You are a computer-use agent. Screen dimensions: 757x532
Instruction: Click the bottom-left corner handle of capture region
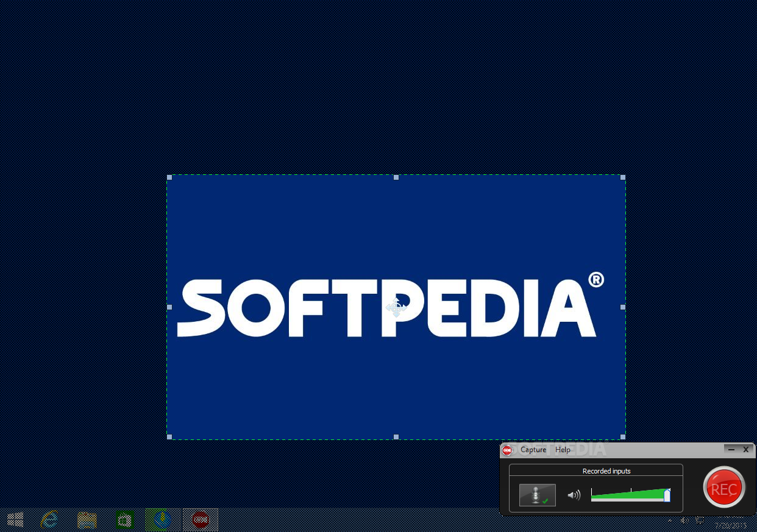pos(169,436)
